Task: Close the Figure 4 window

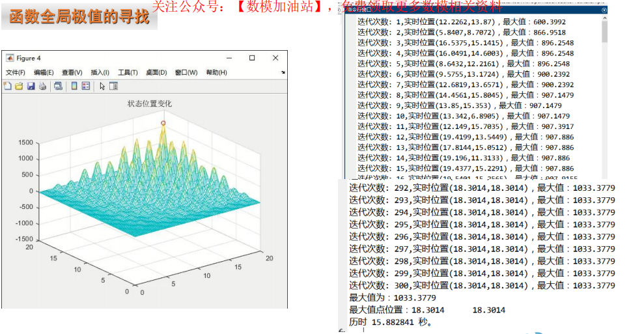Action: coord(275,58)
